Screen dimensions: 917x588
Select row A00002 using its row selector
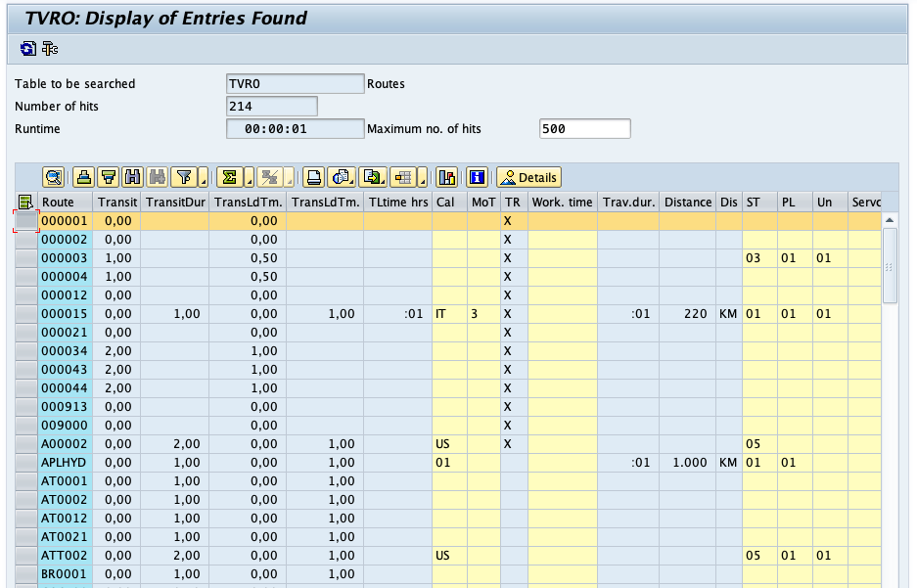point(25,443)
